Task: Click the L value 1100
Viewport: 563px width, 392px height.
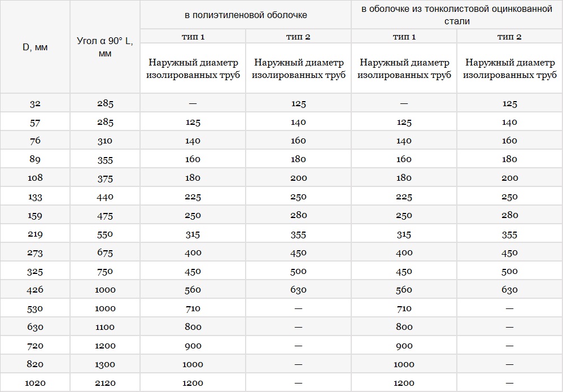Action: click(105, 327)
